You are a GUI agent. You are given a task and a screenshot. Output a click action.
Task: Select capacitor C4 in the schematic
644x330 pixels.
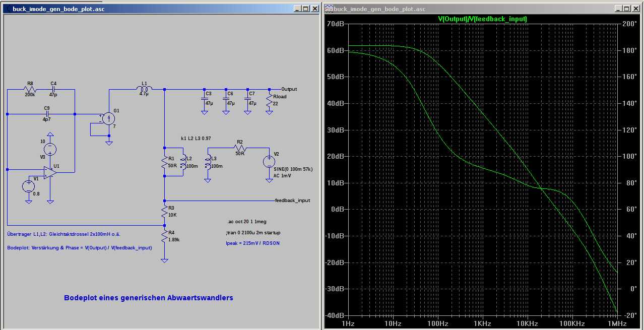pos(53,89)
